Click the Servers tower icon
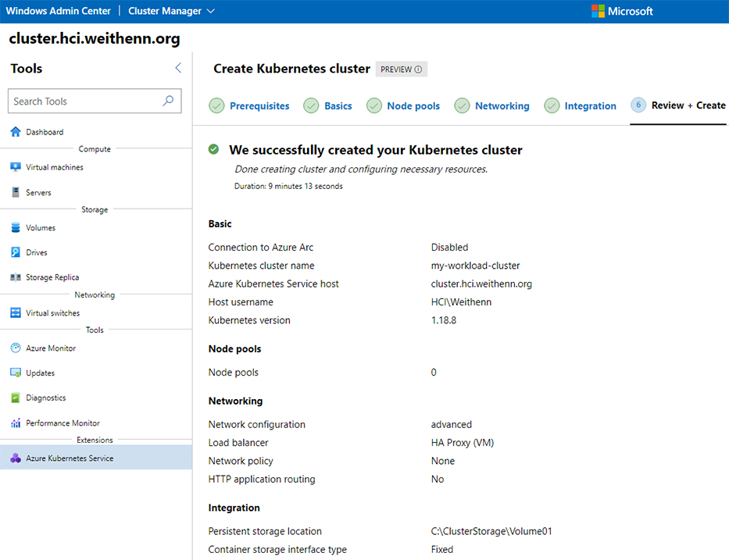The width and height of the screenshot is (729, 560). (16, 192)
